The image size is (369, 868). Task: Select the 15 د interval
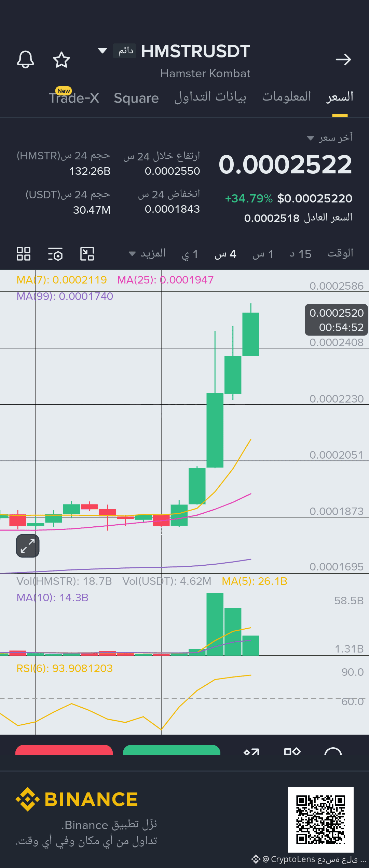301,254
